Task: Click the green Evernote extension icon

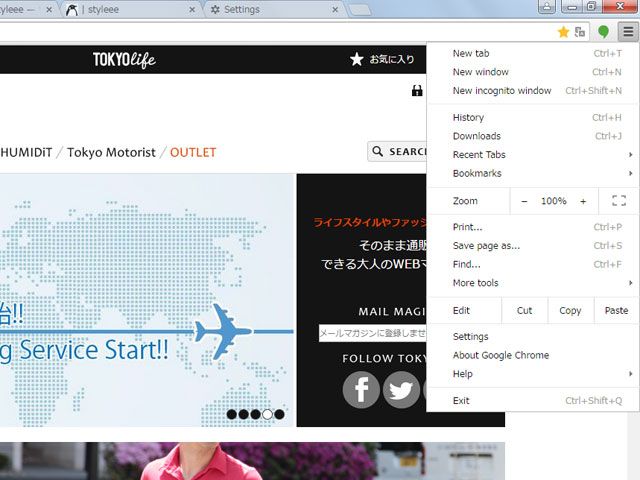Action: (604, 32)
